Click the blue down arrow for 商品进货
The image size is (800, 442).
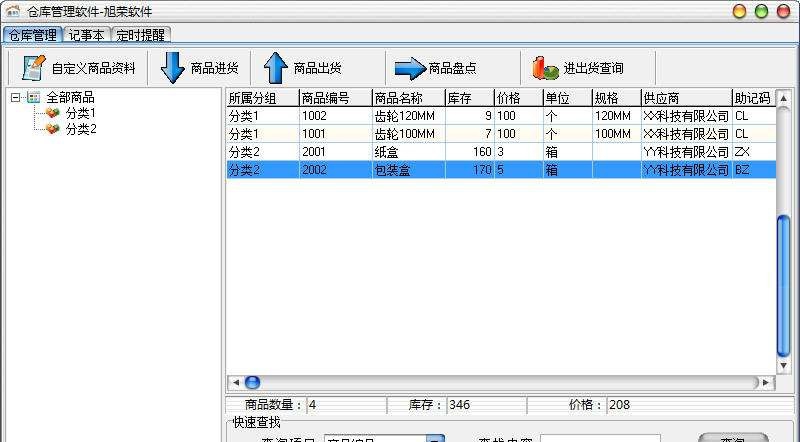[x=172, y=68]
